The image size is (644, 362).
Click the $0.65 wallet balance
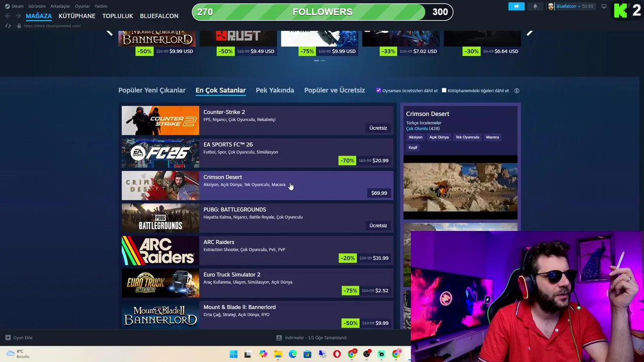(588, 6)
